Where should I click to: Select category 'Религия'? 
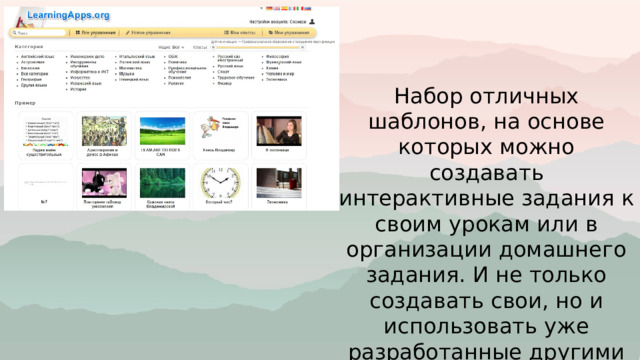pyautogui.click(x=176, y=83)
